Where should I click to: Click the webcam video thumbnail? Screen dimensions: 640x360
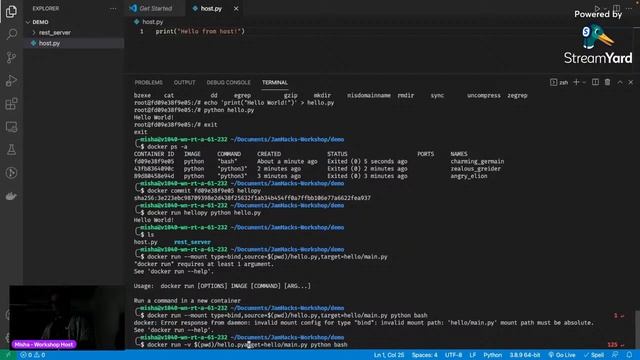(67, 317)
